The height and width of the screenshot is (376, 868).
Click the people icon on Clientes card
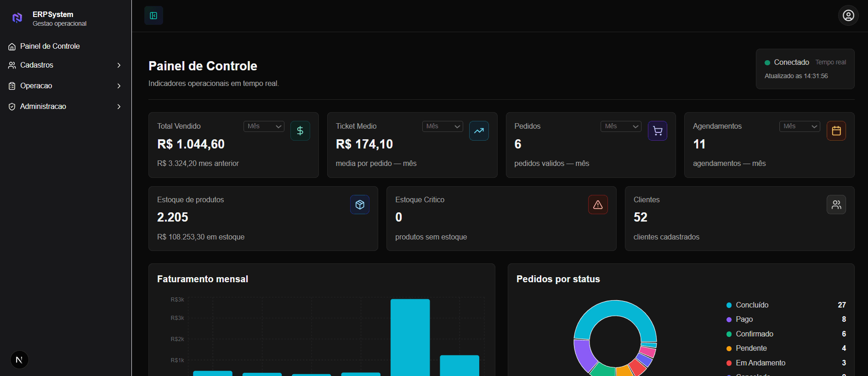pyautogui.click(x=836, y=205)
